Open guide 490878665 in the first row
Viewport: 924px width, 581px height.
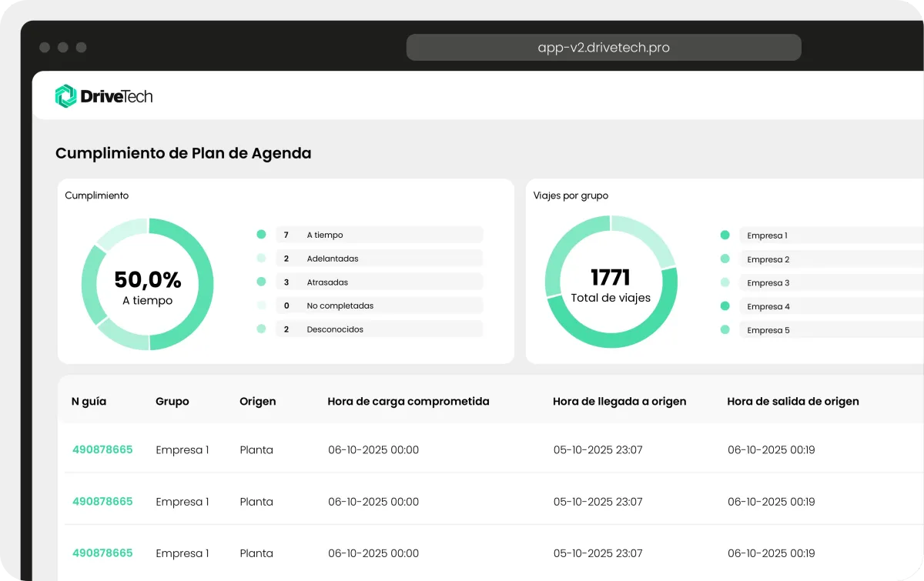click(x=102, y=449)
